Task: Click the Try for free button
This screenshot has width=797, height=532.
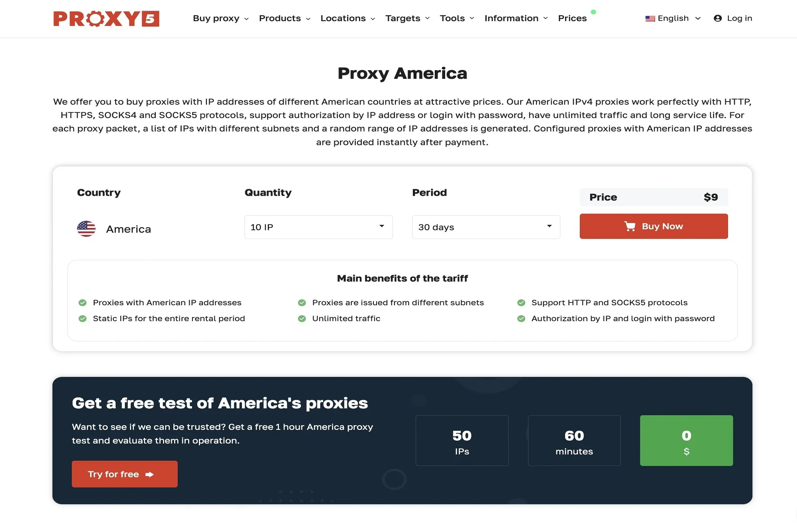Action: coord(124,474)
